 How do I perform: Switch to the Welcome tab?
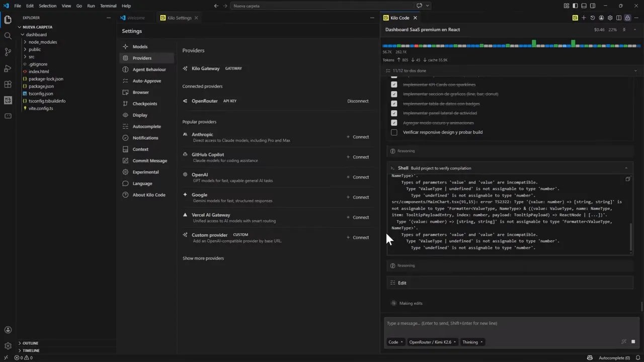pyautogui.click(x=136, y=18)
